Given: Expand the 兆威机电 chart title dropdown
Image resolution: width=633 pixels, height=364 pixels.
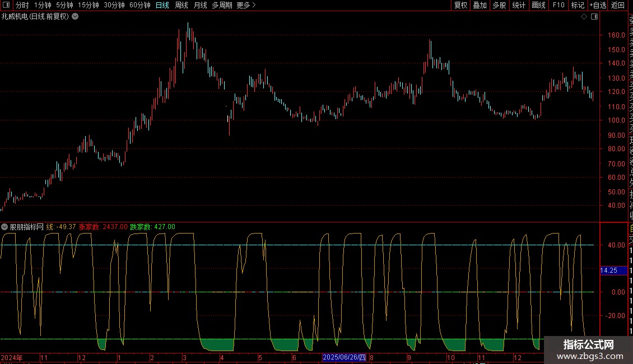Looking at the screenshot, I should pyautogui.click(x=75, y=17).
